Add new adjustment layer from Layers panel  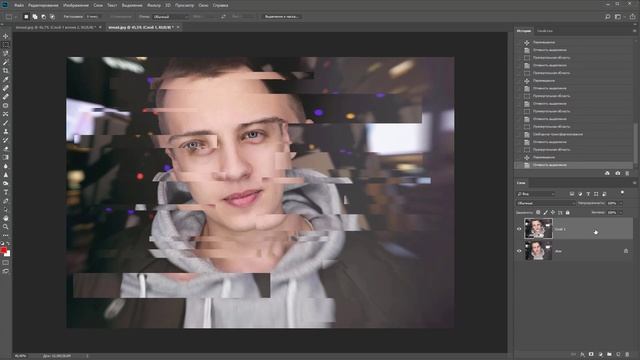[600, 354]
